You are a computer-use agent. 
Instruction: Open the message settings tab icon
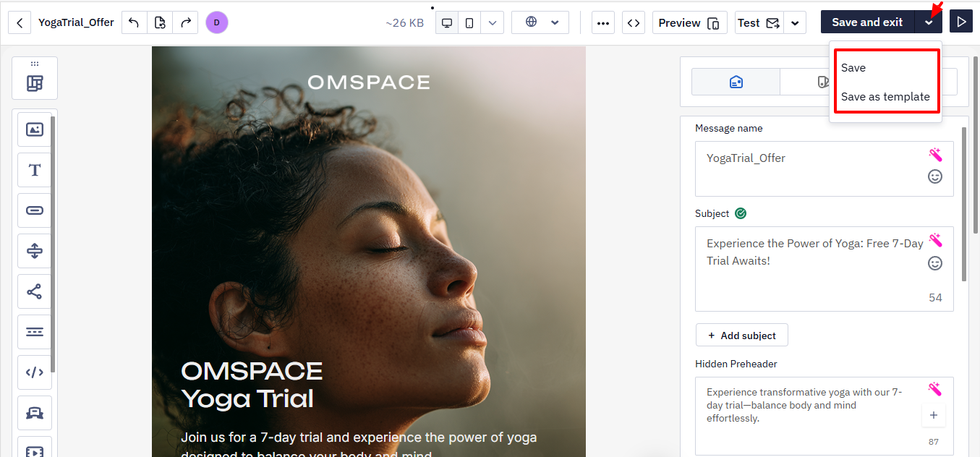pos(736,82)
